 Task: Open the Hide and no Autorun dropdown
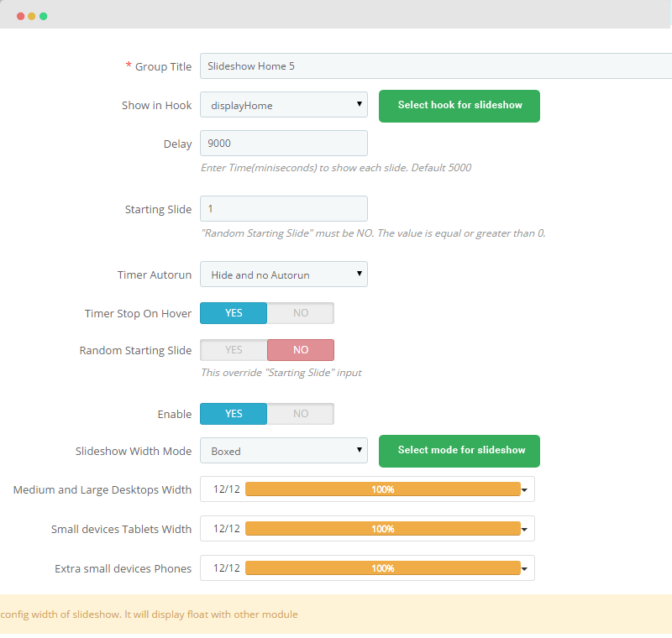click(x=284, y=274)
